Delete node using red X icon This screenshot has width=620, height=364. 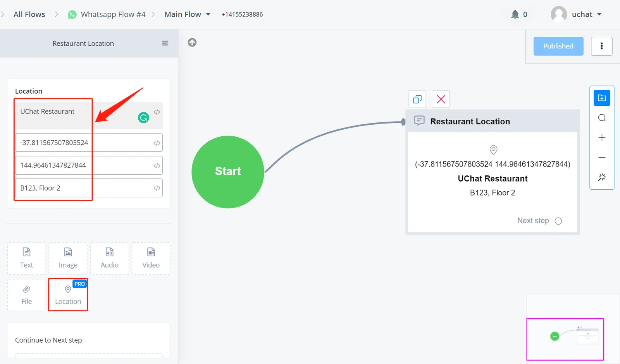[x=441, y=99]
